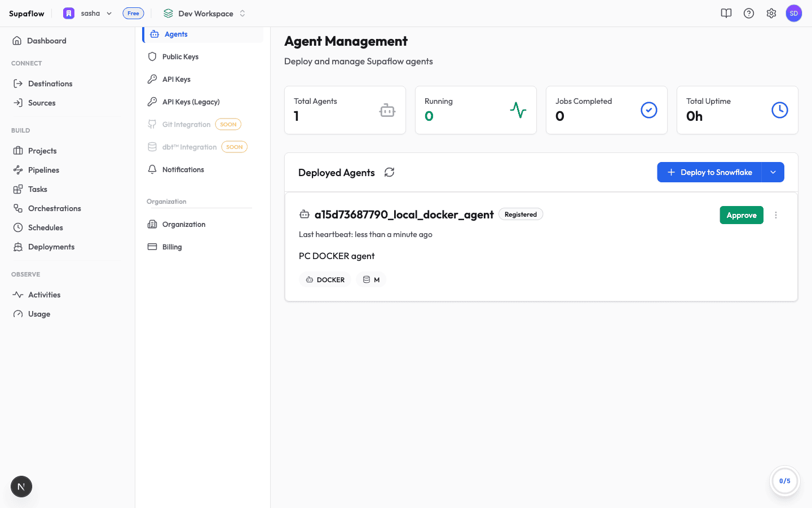Image resolution: width=812 pixels, height=508 pixels.
Task: Click the clock icon in Total Uptime card
Action: (780, 110)
